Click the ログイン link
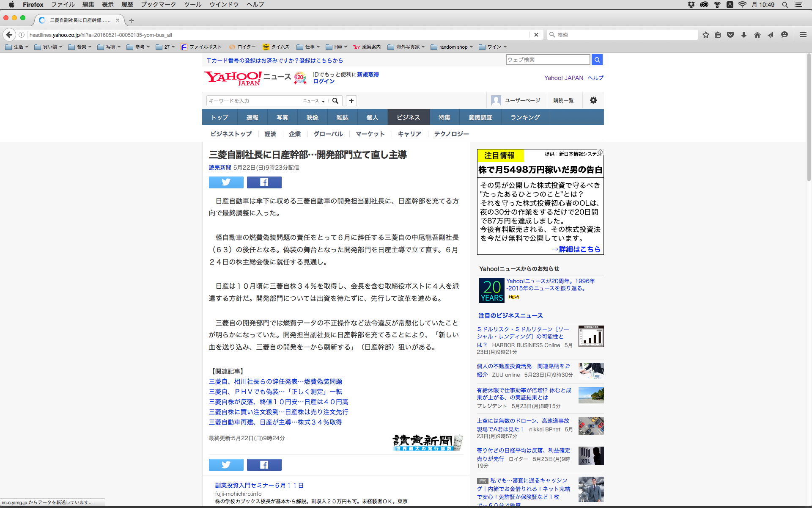812x508 pixels. click(x=324, y=81)
